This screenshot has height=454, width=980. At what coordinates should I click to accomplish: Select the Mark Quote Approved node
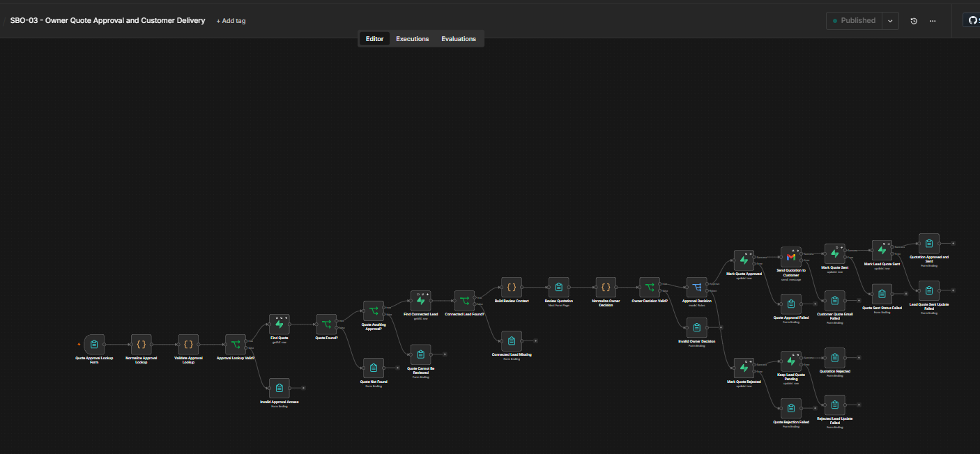point(744,260)
